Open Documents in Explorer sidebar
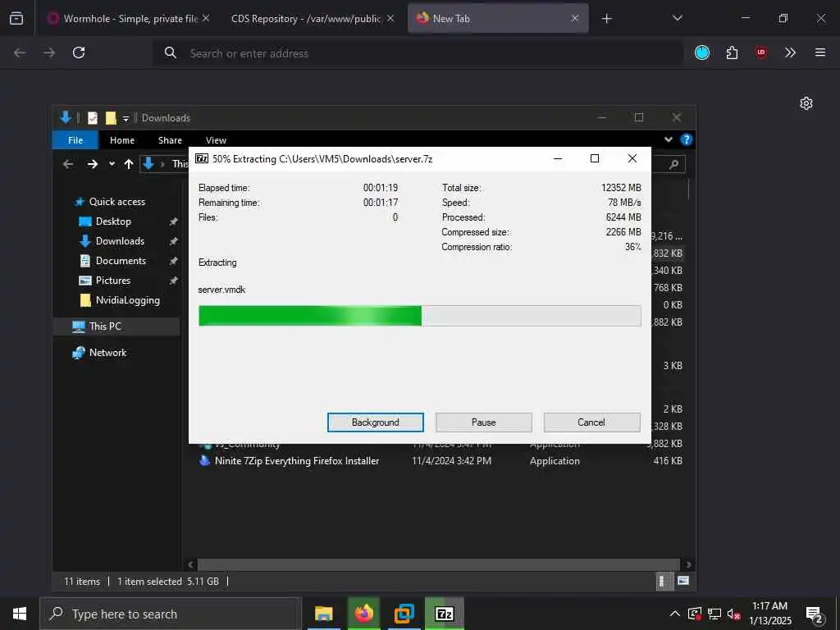Viewport: 840px width, 630px height. pyautogui.click(x=121, y=261)
